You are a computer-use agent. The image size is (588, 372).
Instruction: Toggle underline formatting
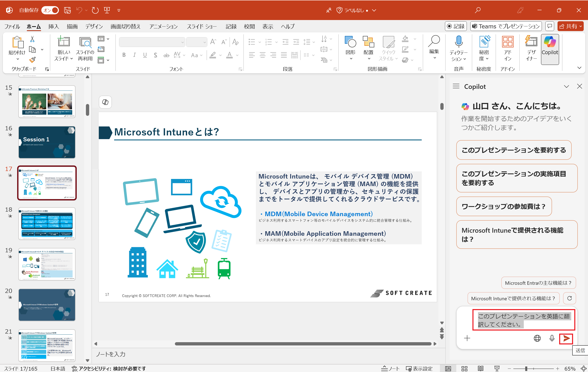[145, 55]
